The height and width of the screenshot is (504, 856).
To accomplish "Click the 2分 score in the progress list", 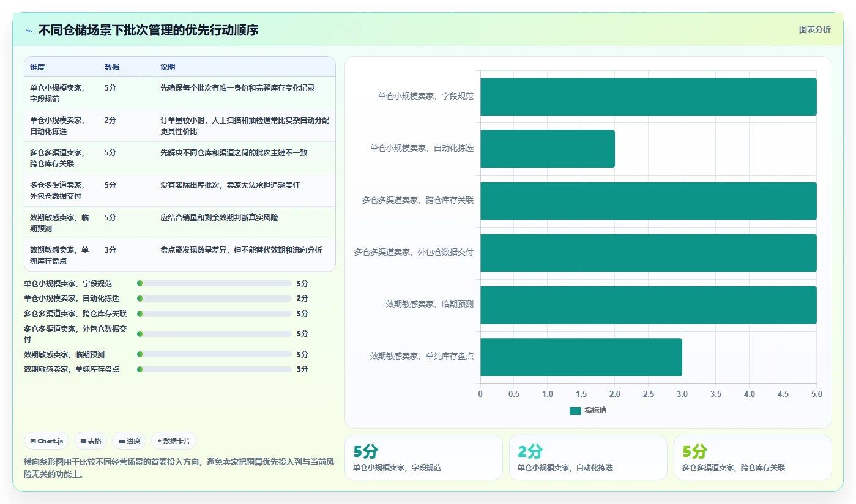I will pyautogui.click(x=302, y=298).
